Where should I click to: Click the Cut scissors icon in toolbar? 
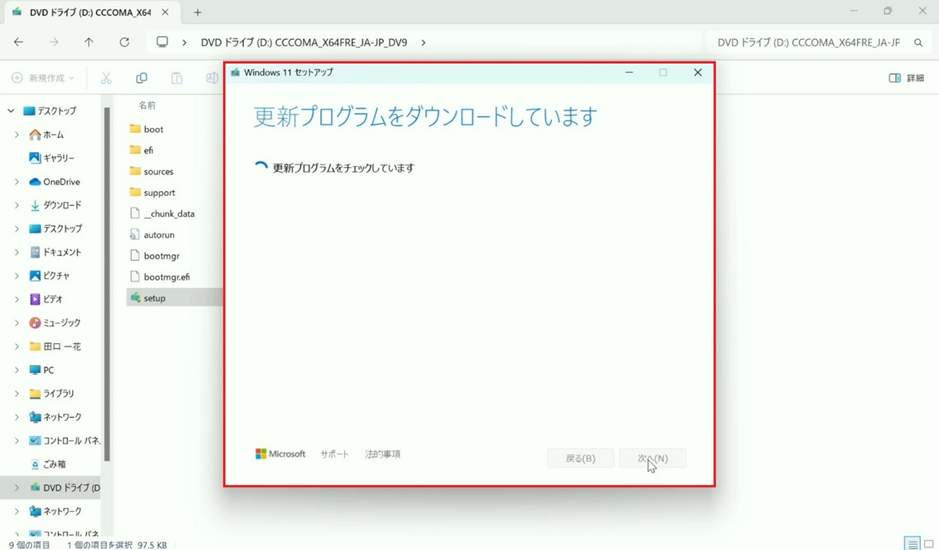pyautogui.click(x=106, y=78)
